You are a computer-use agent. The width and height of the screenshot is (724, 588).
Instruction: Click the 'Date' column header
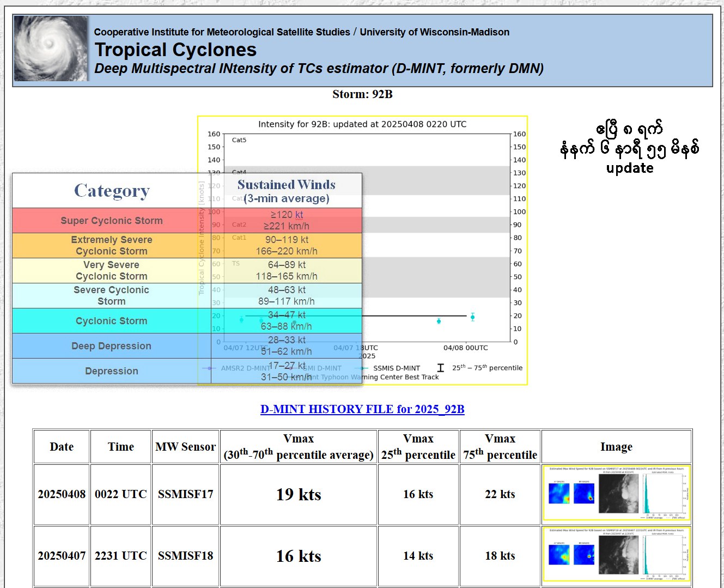(62, 447)
